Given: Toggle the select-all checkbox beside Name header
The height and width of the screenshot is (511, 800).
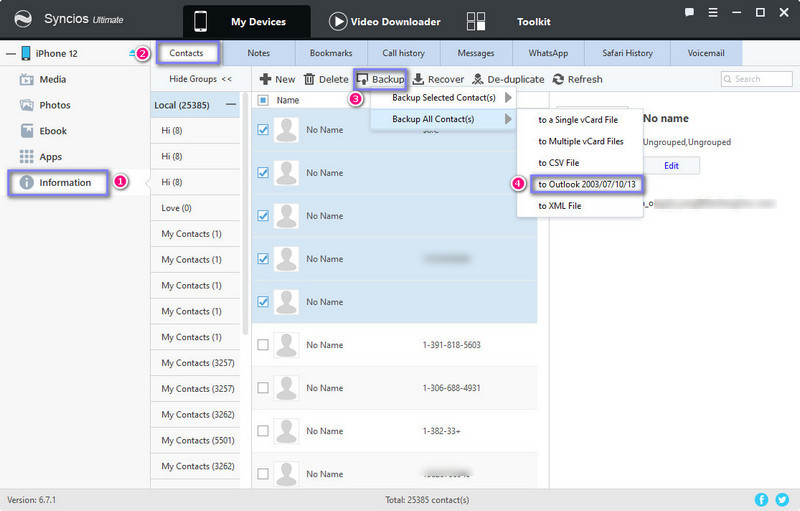Looking at the screenshot, I should 263,100.
